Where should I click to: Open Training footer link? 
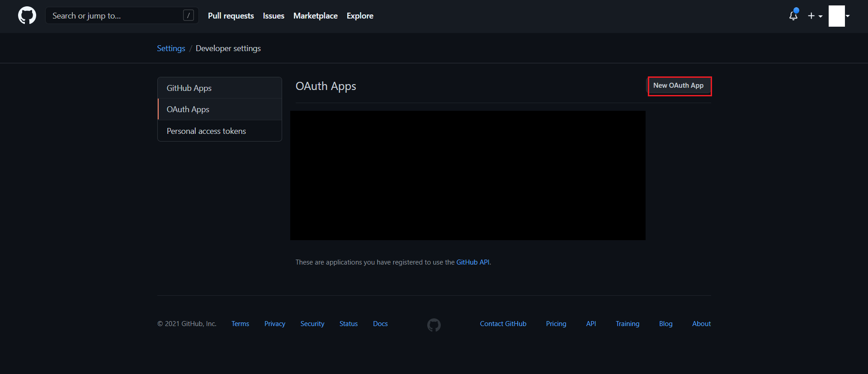pos(627,324)
